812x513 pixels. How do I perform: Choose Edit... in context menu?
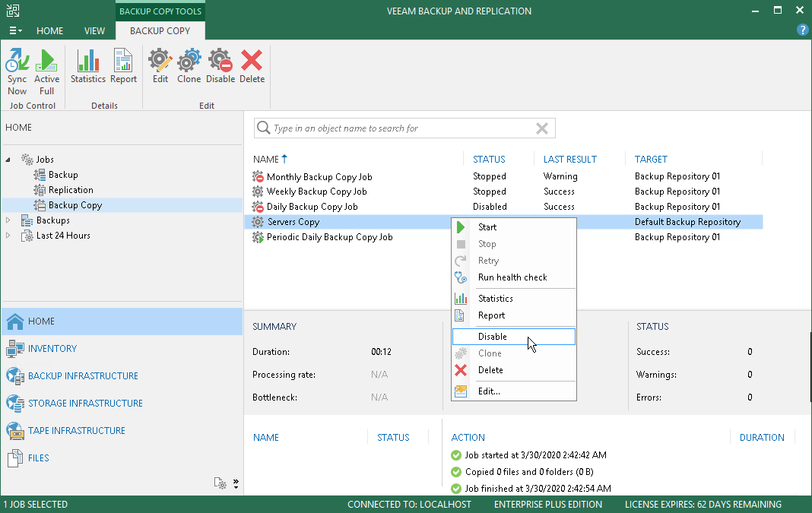514,391
